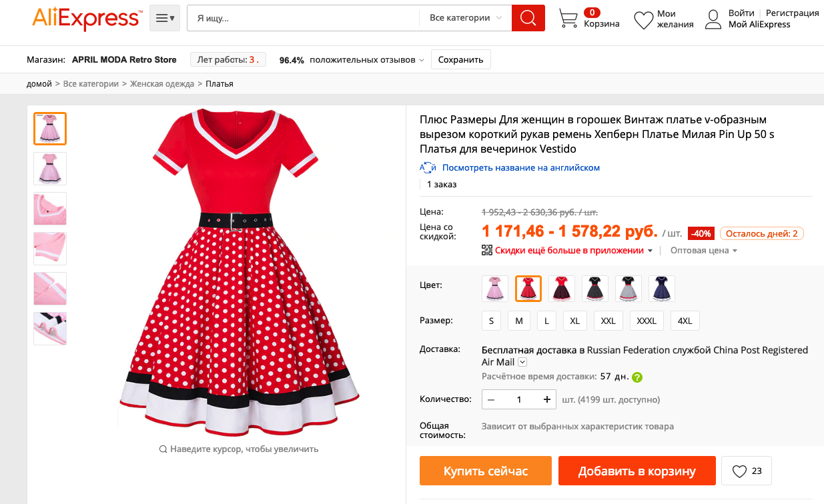Image resolution: width=824 pixels, height=504 pixels.
Task: Choose size XXL option
Action: pos(608,321)
